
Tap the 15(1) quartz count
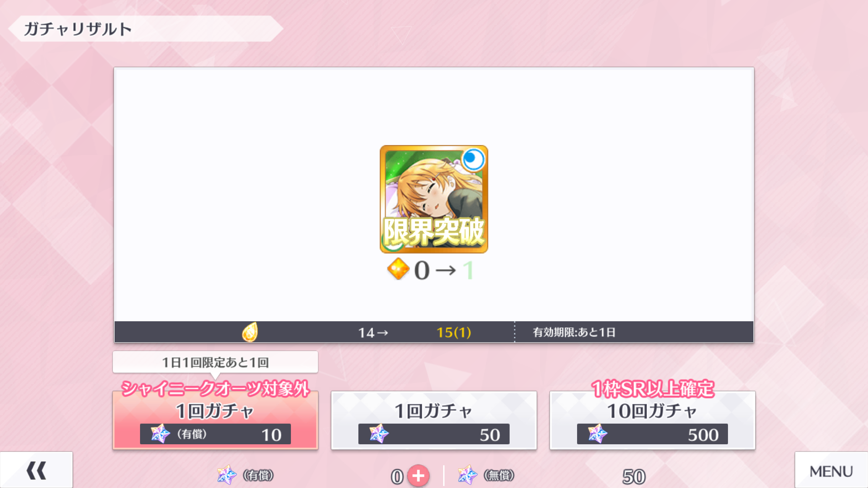(454, 332)
